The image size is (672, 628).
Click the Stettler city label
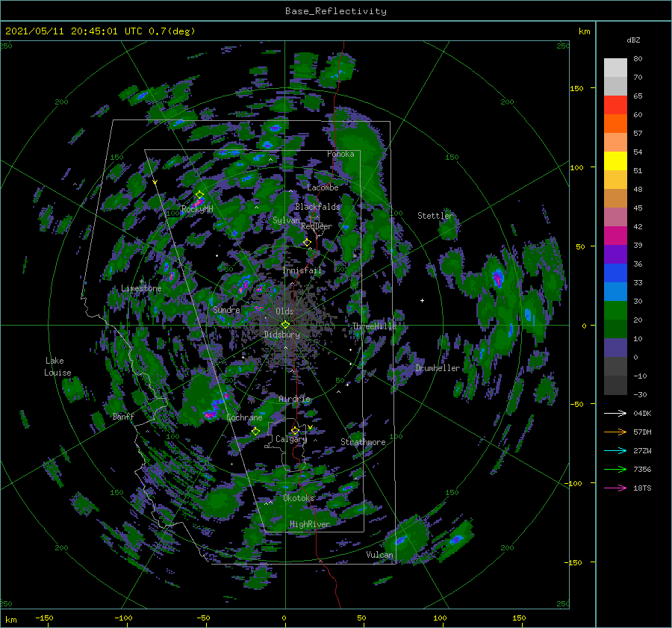[x=435, y=216]
